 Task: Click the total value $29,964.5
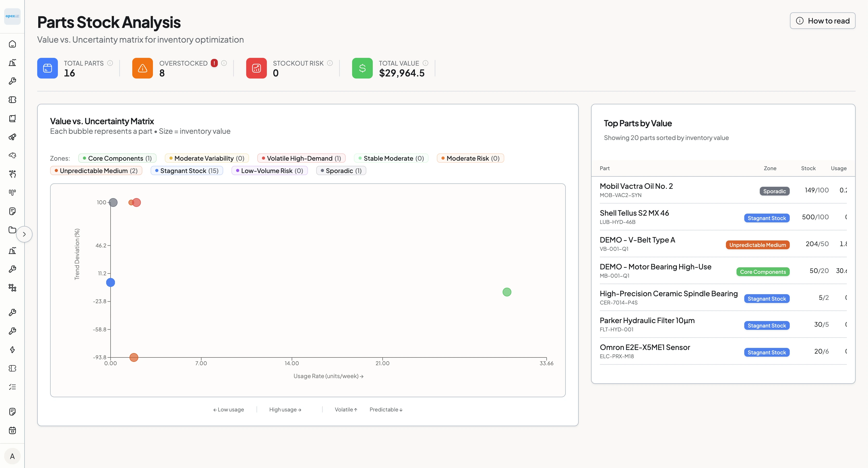tap(402, 73)
